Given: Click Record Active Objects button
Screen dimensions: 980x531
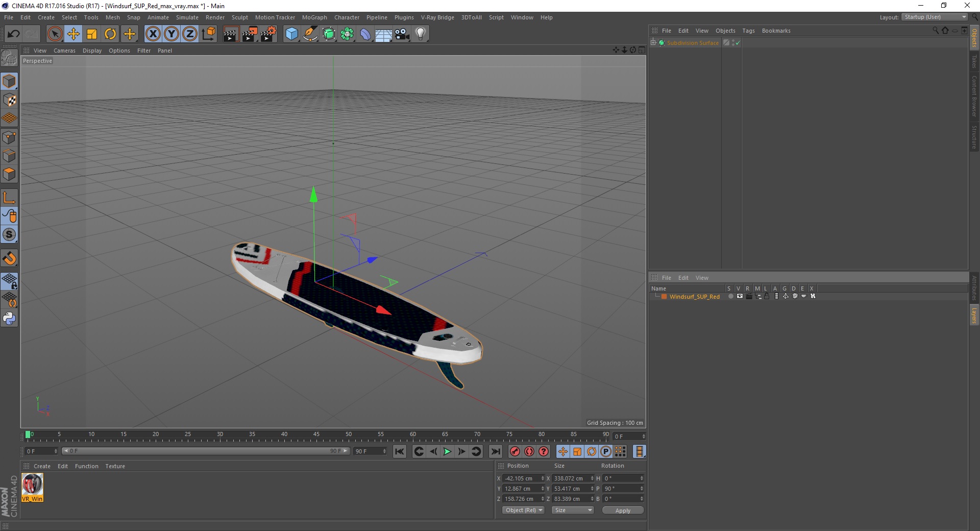Looking at the screenshot, I should [x=515, y=451].
